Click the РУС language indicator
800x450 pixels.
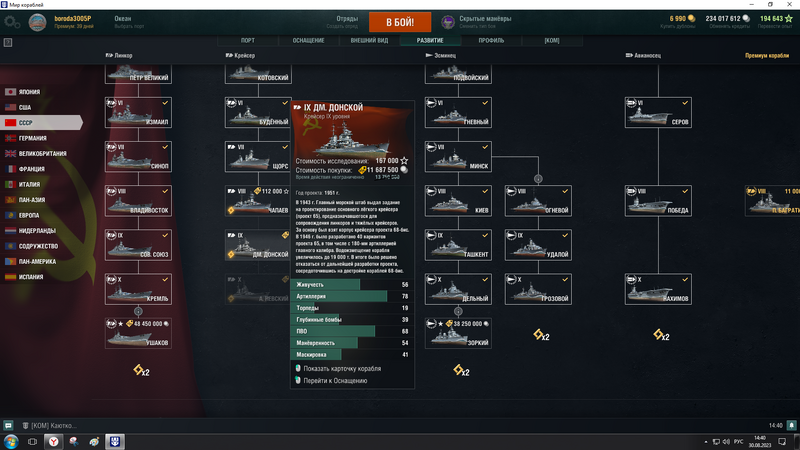click(x=738, y=442)
